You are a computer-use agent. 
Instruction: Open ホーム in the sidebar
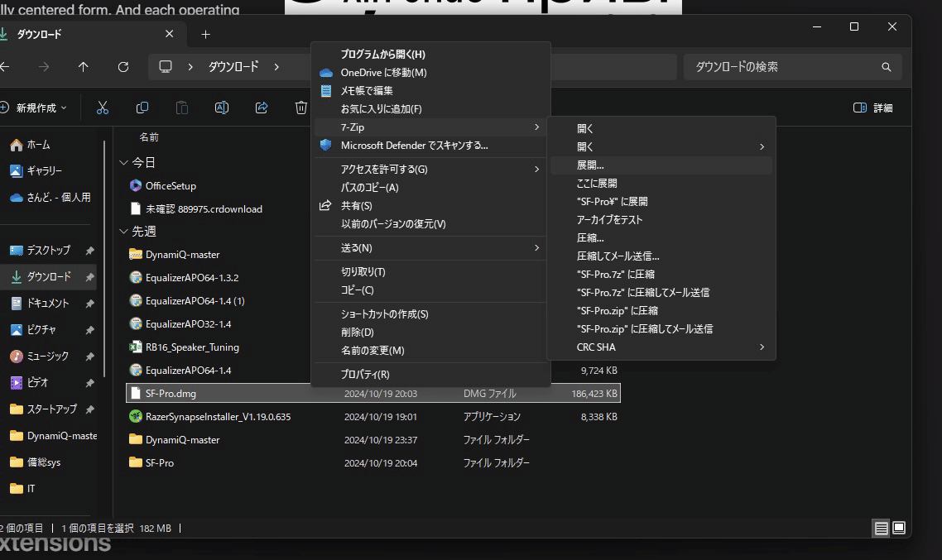coord(38,145)
